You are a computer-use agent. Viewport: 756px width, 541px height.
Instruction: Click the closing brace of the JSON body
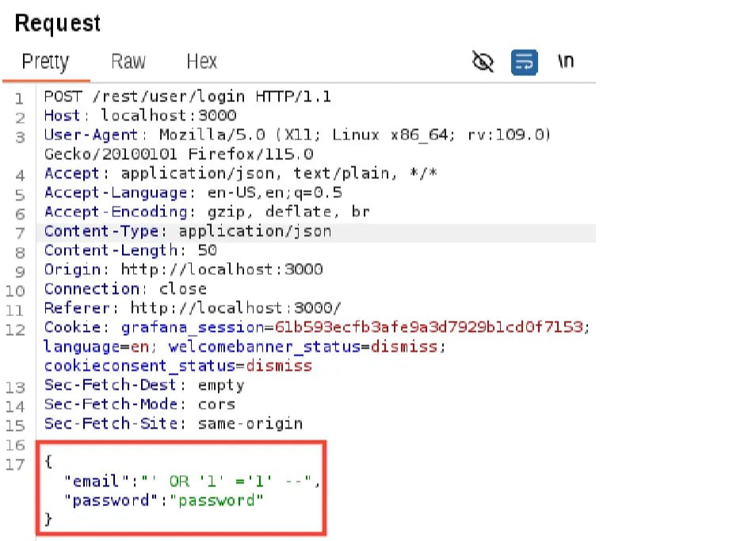48,520
